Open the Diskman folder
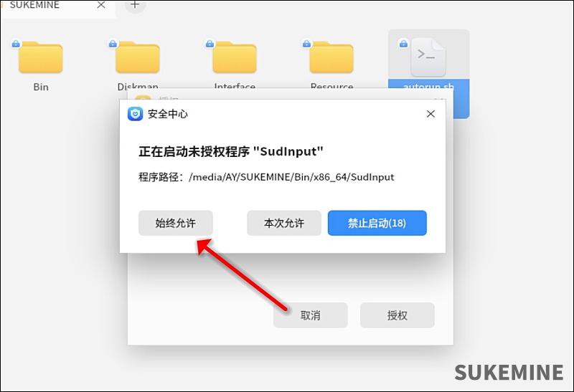 pyautogui.click(x=138, y=58)
